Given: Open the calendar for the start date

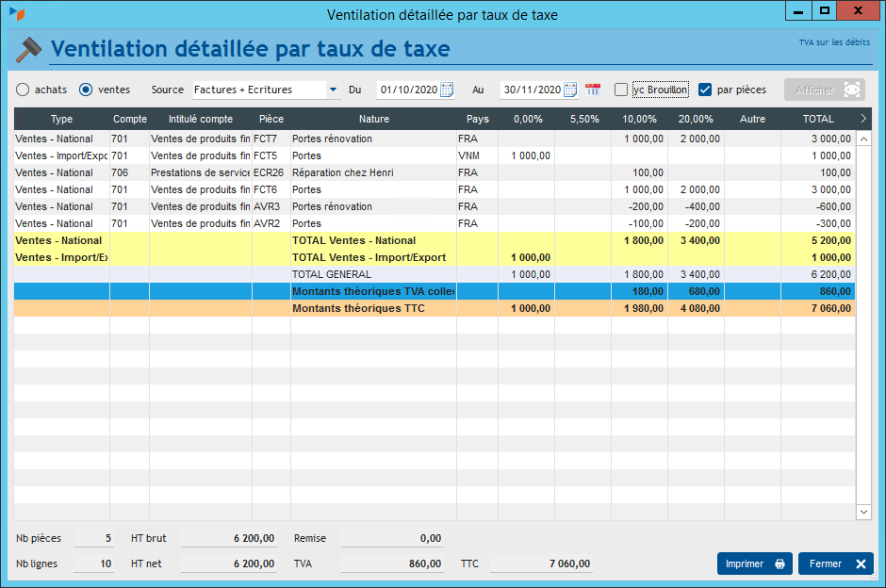Looking at the screenshot, I should pos(447,90).
